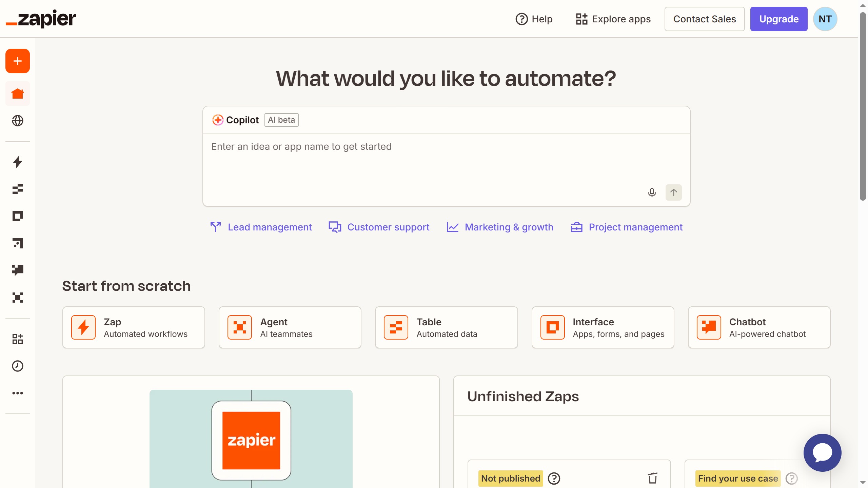
Task: Click the AI beta label
Action: [x=281, y=120]
